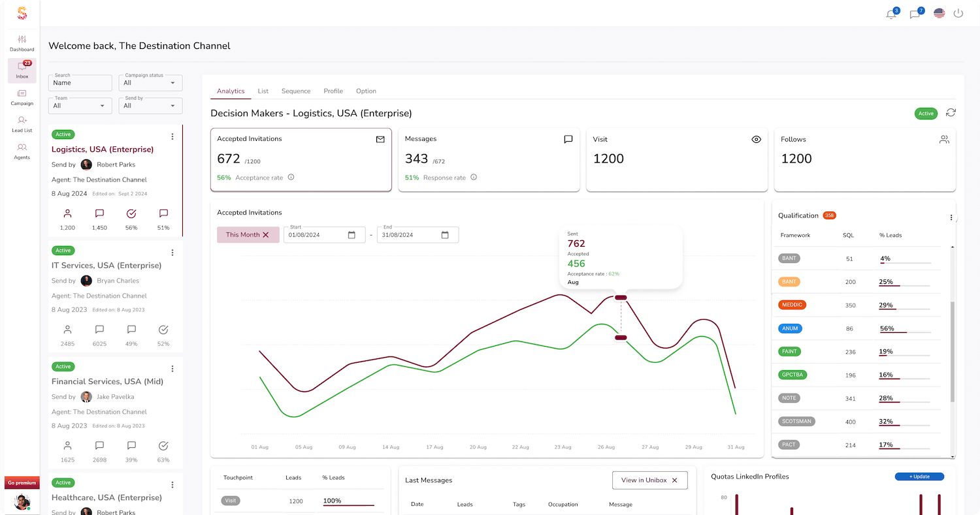This screenshot has height=515, width=980.
Task: Click the envelope icon on Accepted Invitations card
Action: click(380, 139)
